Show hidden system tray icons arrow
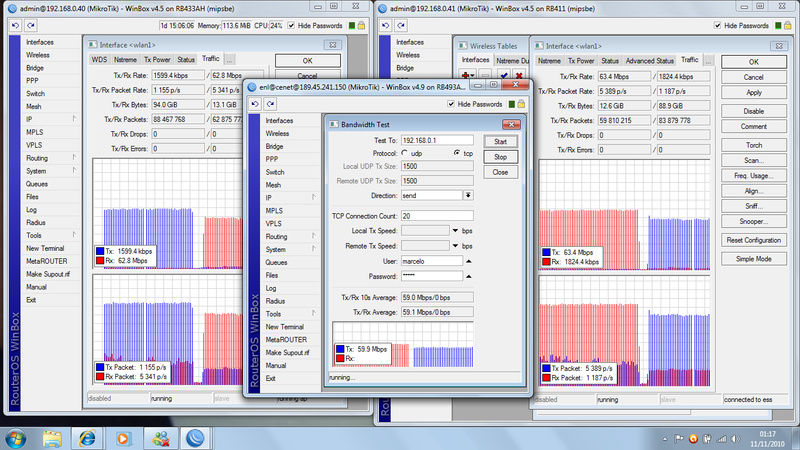 coord(665,439)
